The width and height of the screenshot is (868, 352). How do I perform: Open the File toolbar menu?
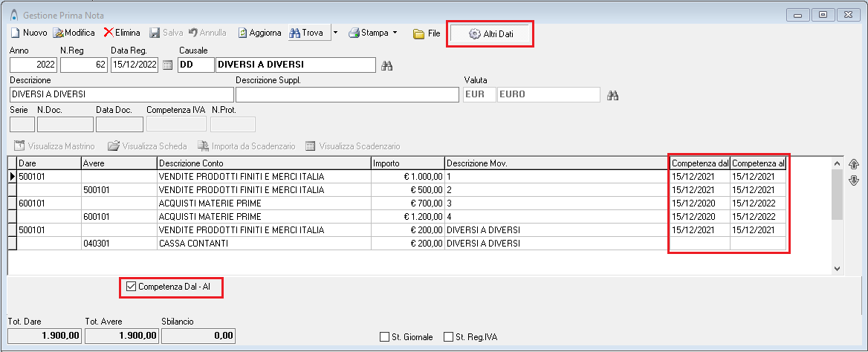click(427, 33)
